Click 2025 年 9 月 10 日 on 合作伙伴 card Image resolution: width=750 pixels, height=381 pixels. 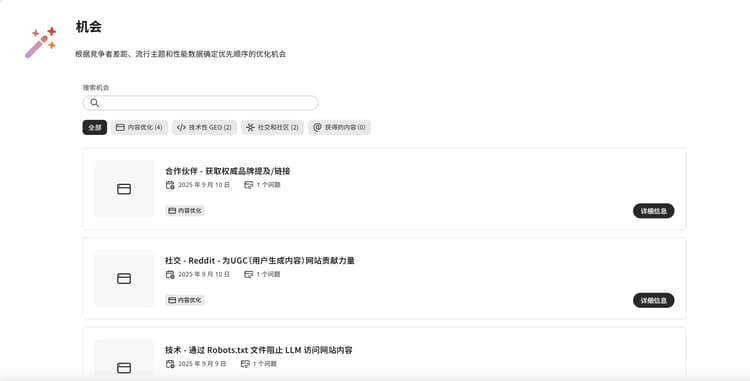204,185
